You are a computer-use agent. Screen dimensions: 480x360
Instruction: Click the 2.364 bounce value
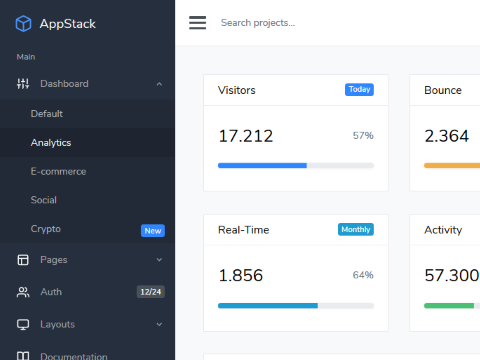[x=447, y=136]
